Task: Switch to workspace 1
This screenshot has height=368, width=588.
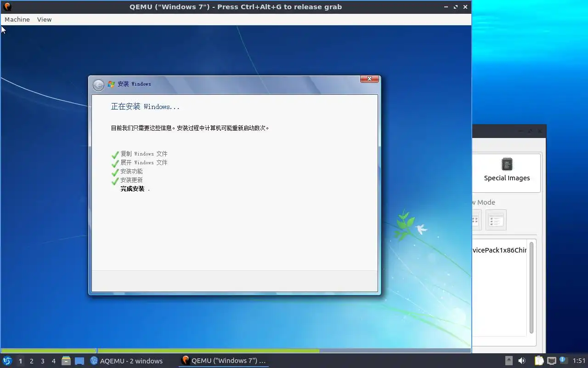Action: coord(20,361)
